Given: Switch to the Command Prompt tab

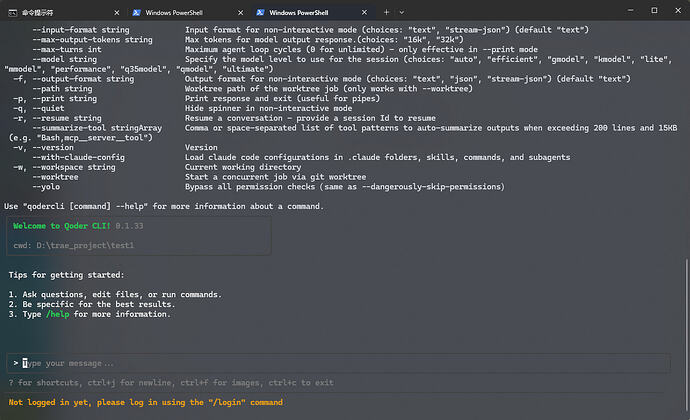Looking at the screenshot, I should pos(63,13).
